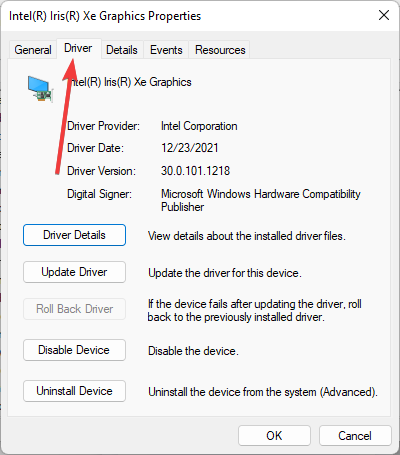This screenshot has width=400, height=455.
Task: Click 'Update the driver for this device' text
Action: tap(225, 273)
